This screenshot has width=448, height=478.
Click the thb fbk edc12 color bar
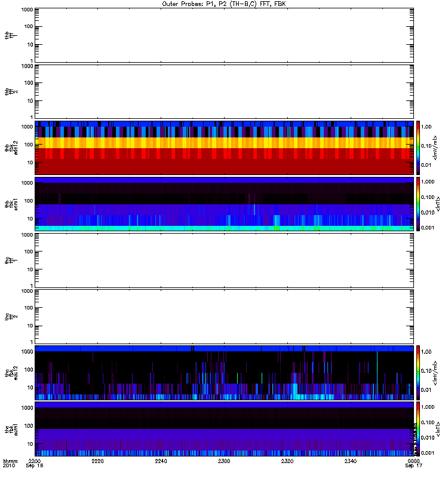click(418, 148)
